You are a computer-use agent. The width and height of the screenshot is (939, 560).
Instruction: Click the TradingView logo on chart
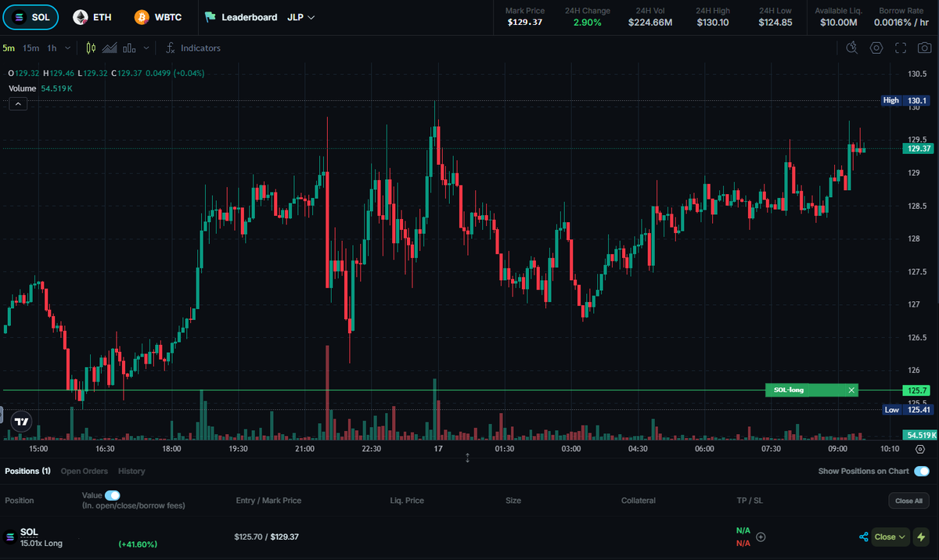pos(22,421)
